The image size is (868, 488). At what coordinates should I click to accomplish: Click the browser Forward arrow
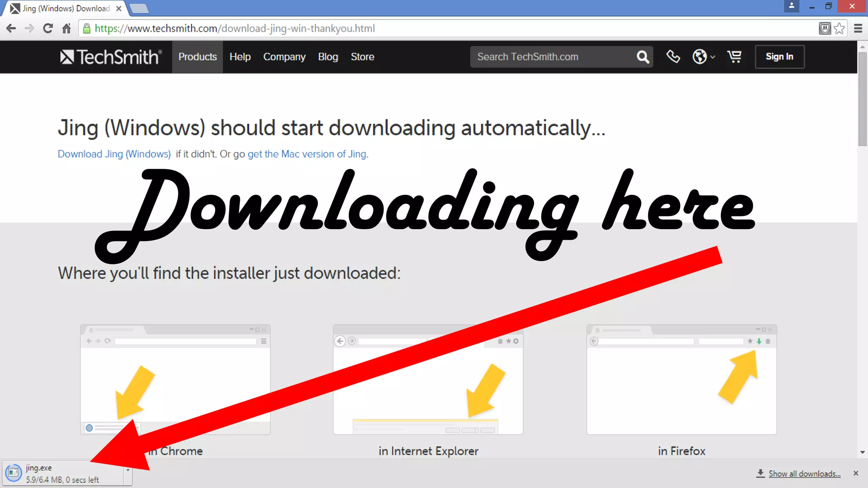[30, 28]
